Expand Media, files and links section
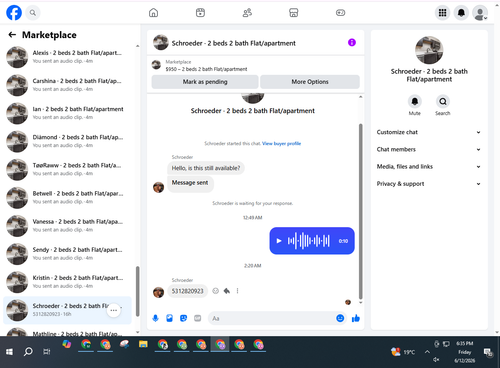500x368 pixels. pos(429,166)
